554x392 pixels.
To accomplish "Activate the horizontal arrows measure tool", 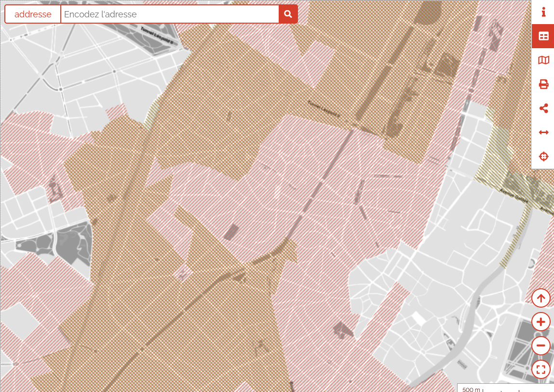I will tap(543, 133).
